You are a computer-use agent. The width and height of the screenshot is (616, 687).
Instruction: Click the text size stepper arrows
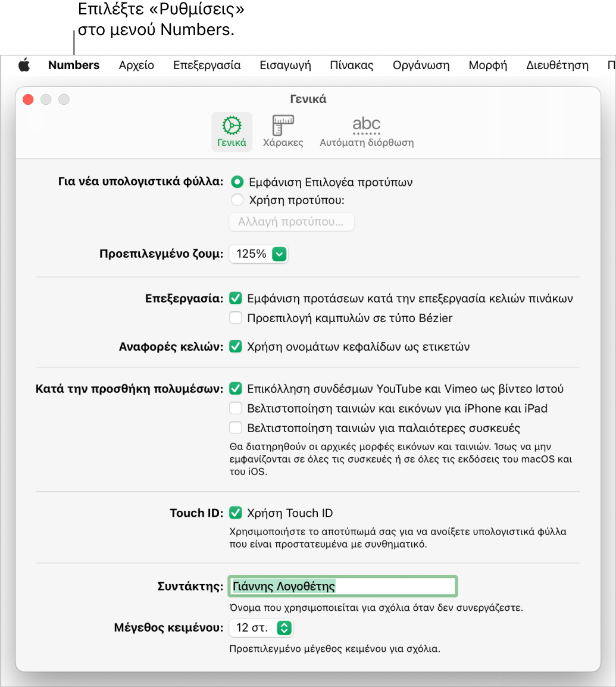click(284, 628)
